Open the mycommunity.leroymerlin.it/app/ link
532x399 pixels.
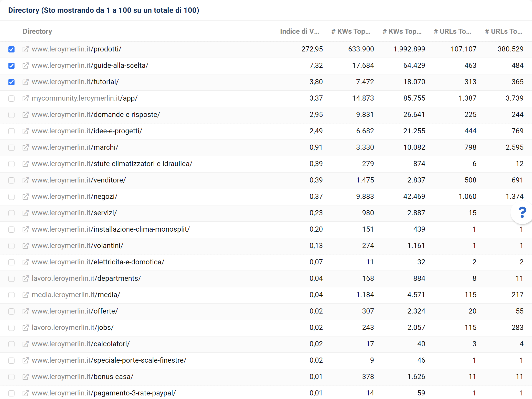pyautogui.click(x=85, y=98)
